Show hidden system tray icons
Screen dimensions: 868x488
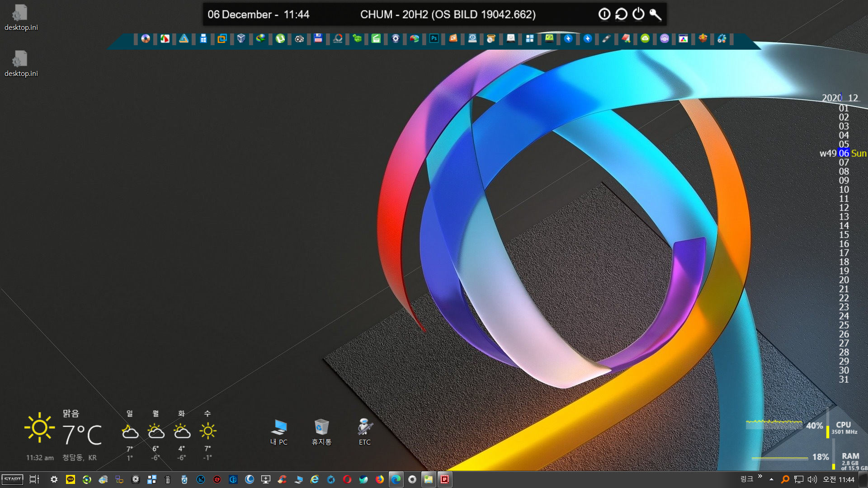click(x=772, y=479)
